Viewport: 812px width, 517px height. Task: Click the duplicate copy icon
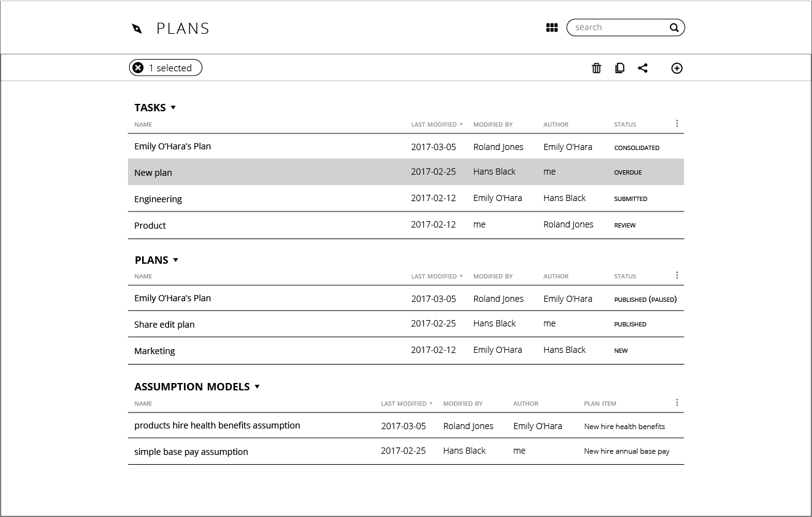[x=619, y=68]
